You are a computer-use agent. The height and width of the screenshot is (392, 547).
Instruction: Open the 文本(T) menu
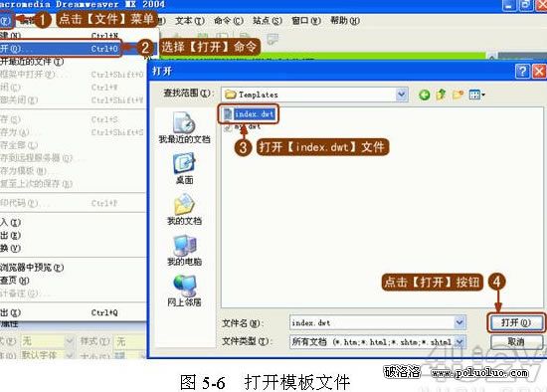(190, 21)
